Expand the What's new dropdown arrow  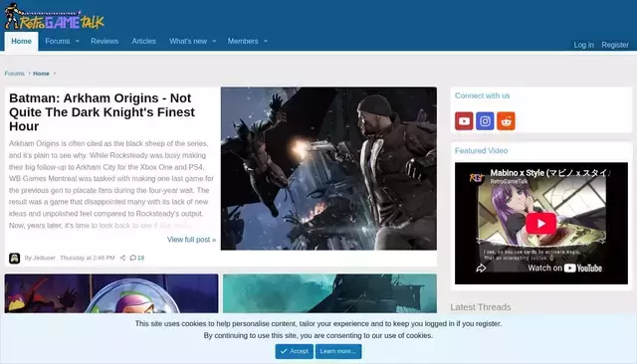[214, 42]
